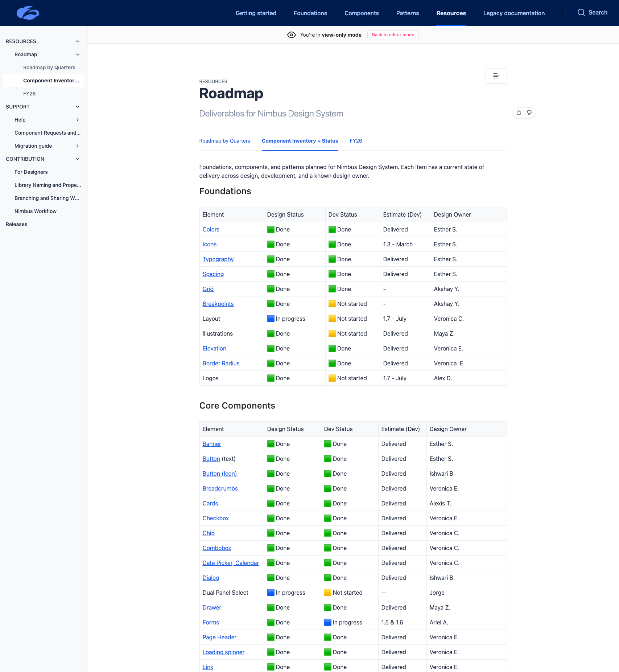The height and width of the screenshot is (672, 619).
Task: Switch to the Roadmap by Quarters tab
Action: (x=224, y=141)
